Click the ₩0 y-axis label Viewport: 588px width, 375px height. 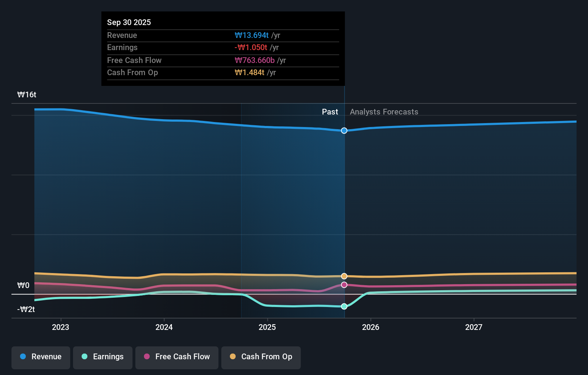23,286
